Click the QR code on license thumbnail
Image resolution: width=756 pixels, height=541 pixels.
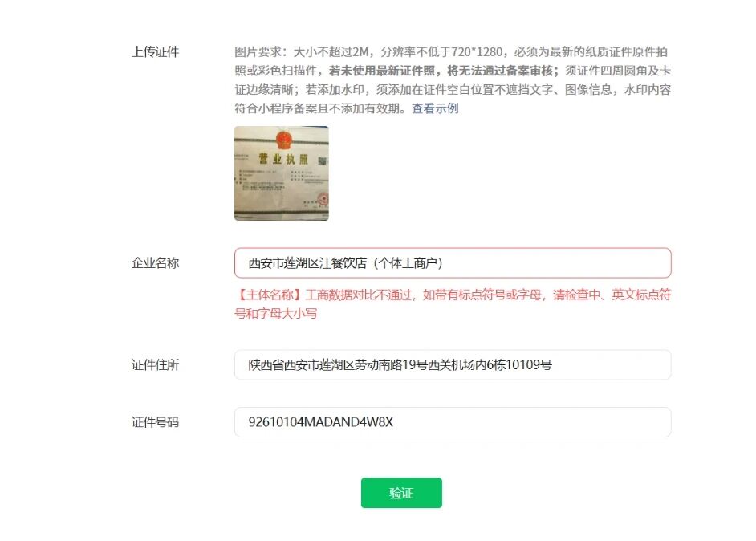[322, 161]
